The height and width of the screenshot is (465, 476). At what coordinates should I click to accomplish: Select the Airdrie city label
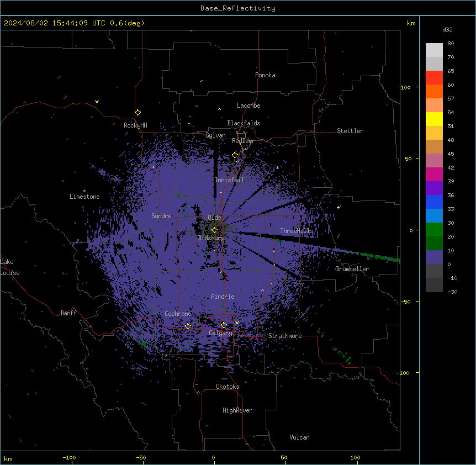tap(223, 297)
